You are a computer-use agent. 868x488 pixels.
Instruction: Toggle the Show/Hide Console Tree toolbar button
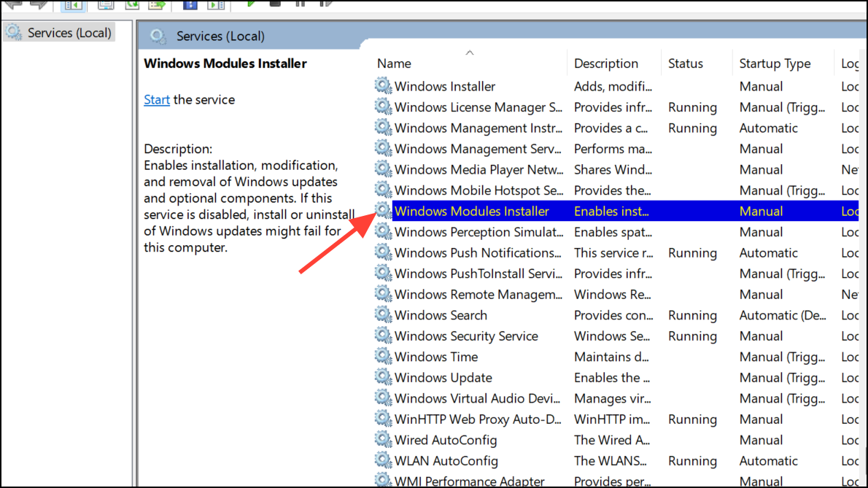pyautogui.click(x=73, y=5)
